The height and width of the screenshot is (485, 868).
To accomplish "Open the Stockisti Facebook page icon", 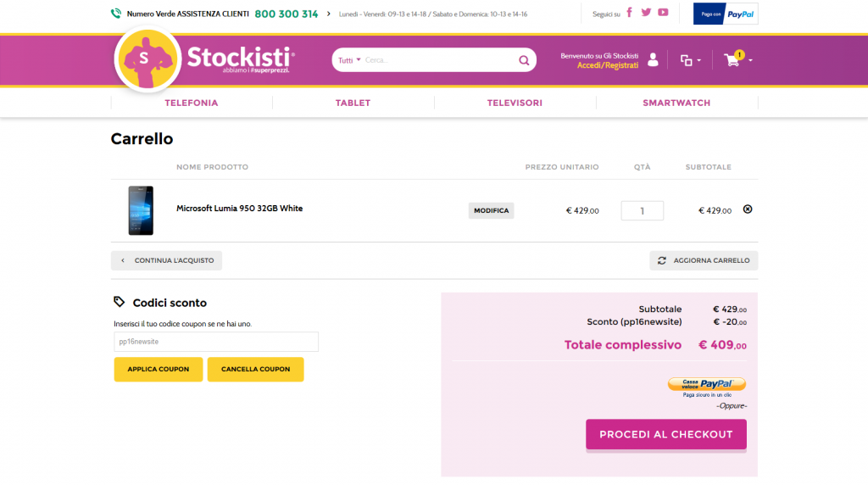I will 629,12.
